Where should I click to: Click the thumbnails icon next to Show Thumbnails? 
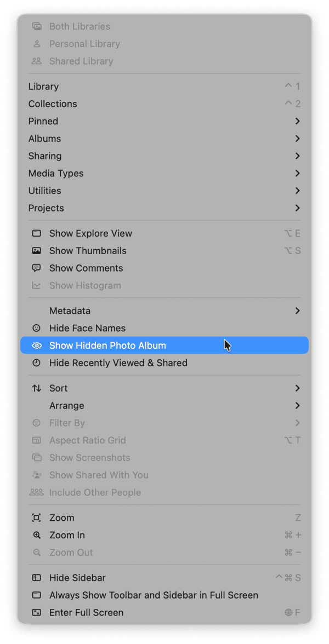pyautogui.click(x=36, y=250)
